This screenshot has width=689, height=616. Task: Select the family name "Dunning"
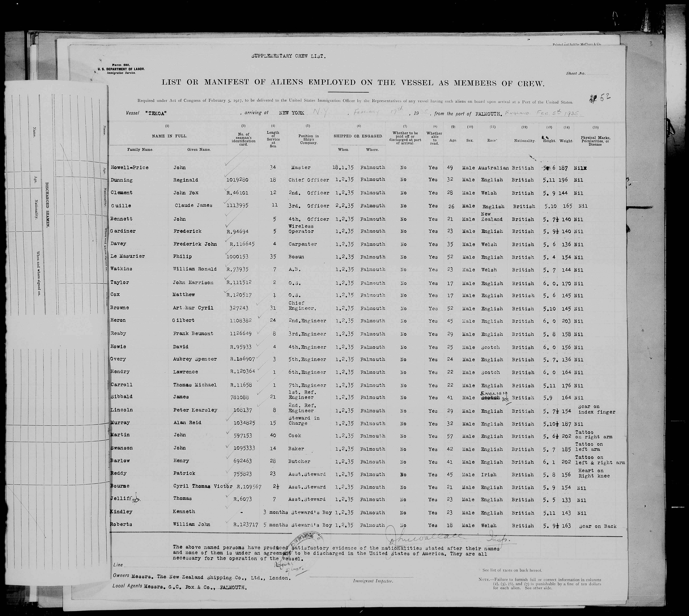121,180
